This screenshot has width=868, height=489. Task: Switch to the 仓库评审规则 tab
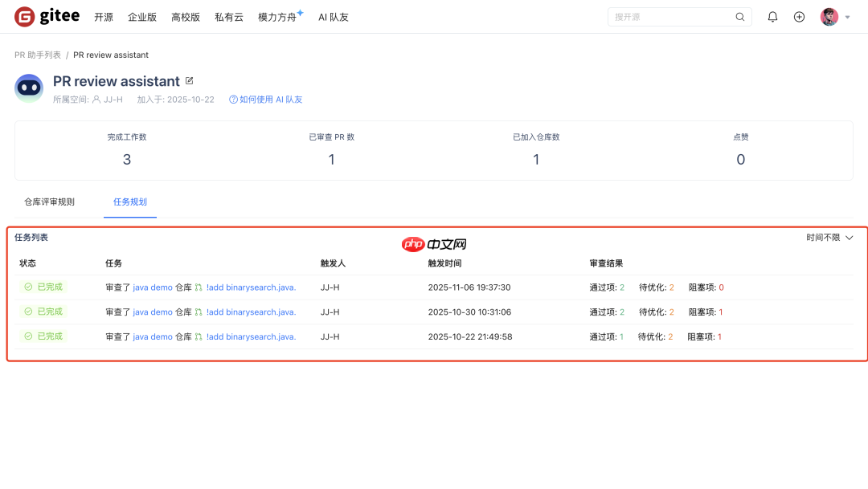pyautogui.click(x=49, y=202)
